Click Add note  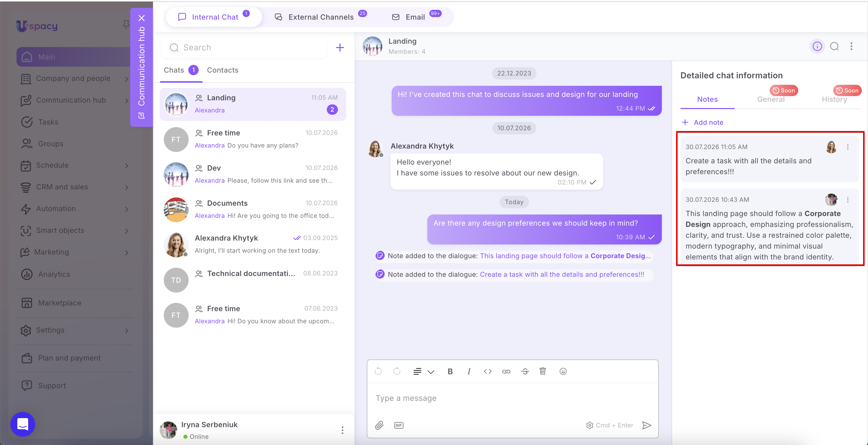[703, 122]
